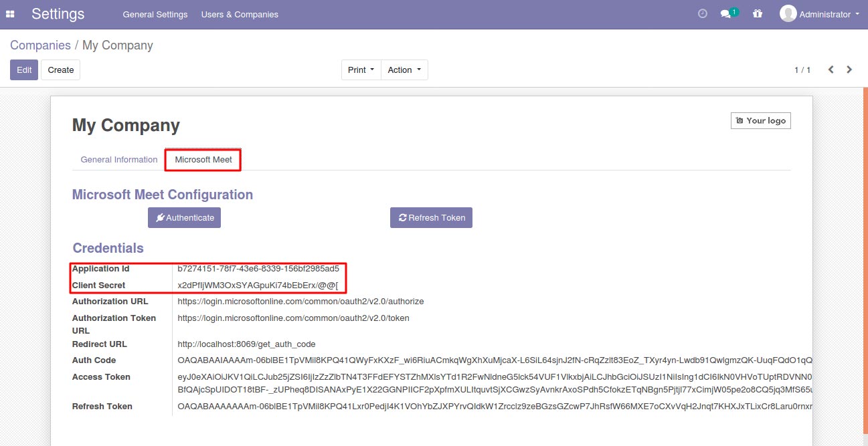The height and width of the screenshot is (446, 868).
Task: Open the activities clock icon
Action: pyautogui.click(x=703, y=13)
